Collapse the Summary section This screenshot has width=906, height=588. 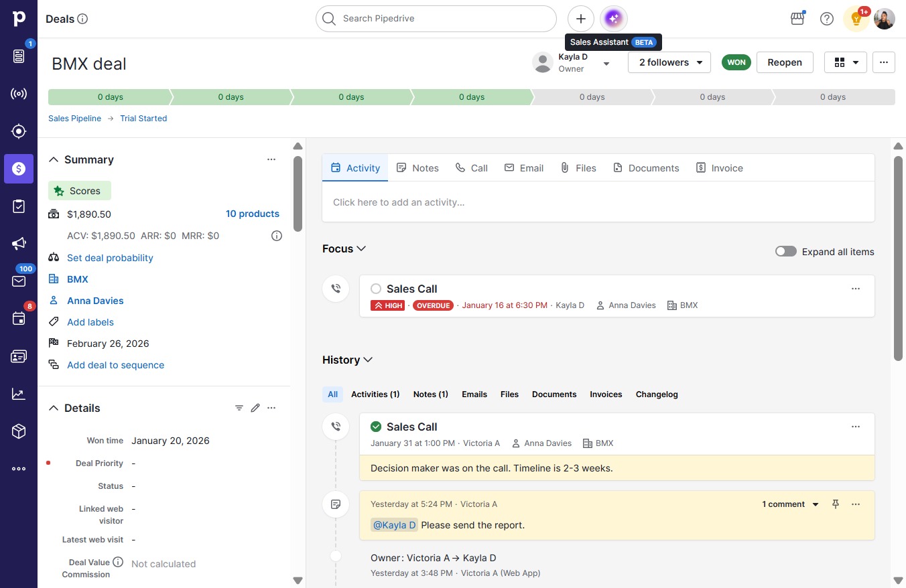click(x=54, y=159)
